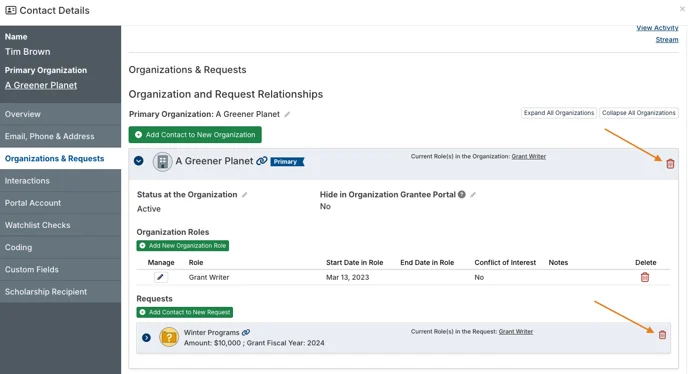Click Expand All Organizations button
The width and height of the screenshot is (688, 374).
[x=559, y=113]
